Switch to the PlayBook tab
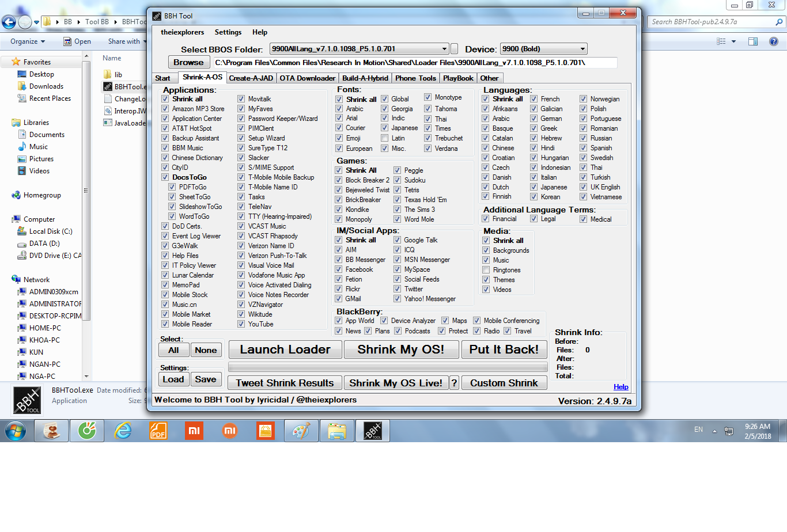This screenshot has width=787, height=532. click(x=458, y=78)
